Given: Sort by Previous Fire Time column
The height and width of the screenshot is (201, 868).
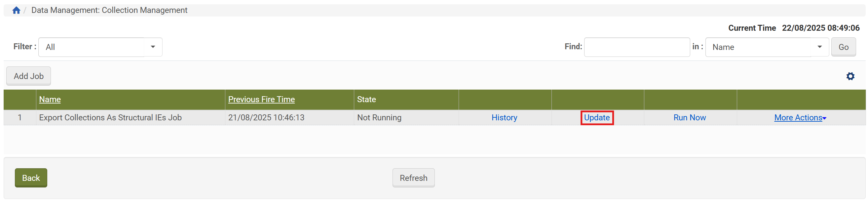Looking at the screenshot, I should pos(261,100).
